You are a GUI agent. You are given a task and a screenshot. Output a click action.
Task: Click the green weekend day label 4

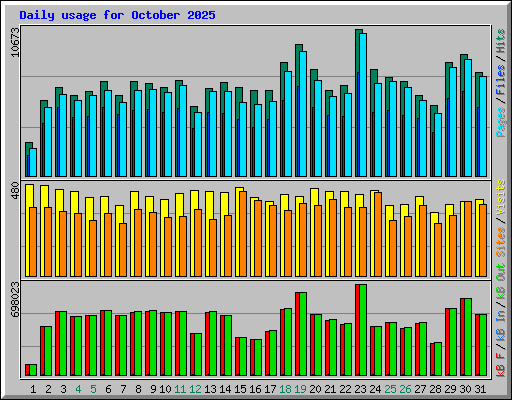[78, 389]
